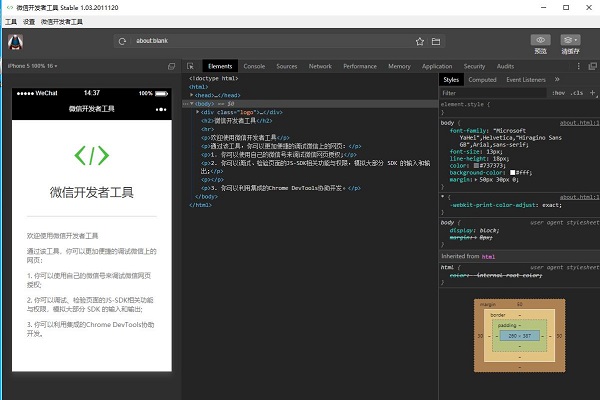Open about.html source link for asterisk rule

[579, 197]
